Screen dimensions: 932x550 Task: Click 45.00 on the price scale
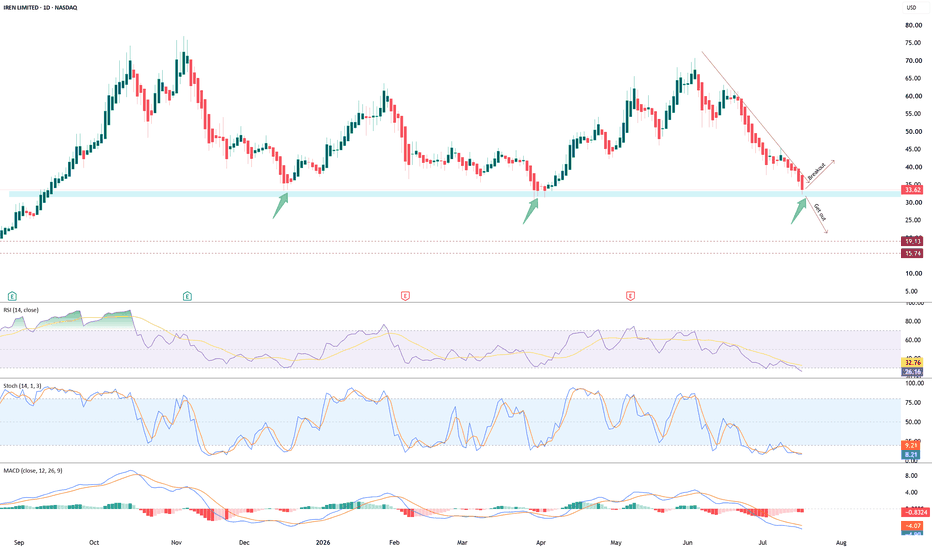pyautogui.click(x=914, y=149)
